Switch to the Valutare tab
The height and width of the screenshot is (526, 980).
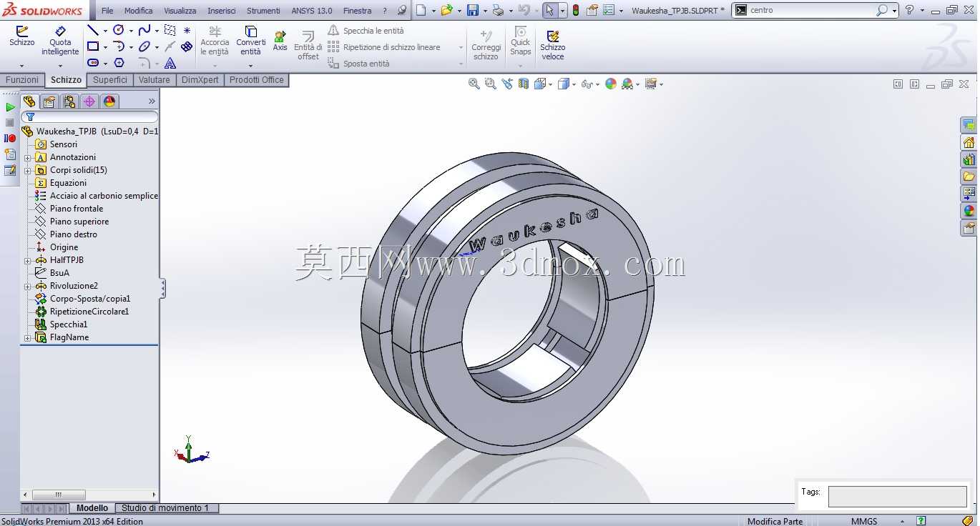tap(155, 80)
